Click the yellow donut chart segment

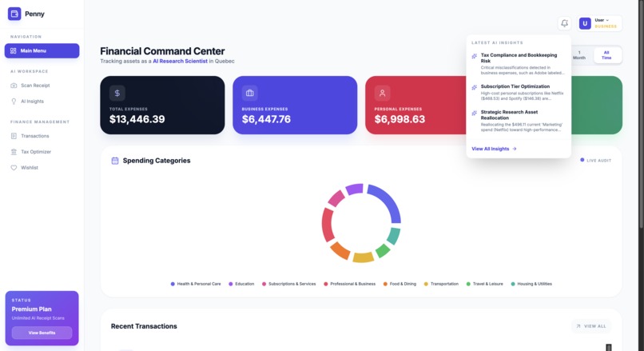[363, 257]
